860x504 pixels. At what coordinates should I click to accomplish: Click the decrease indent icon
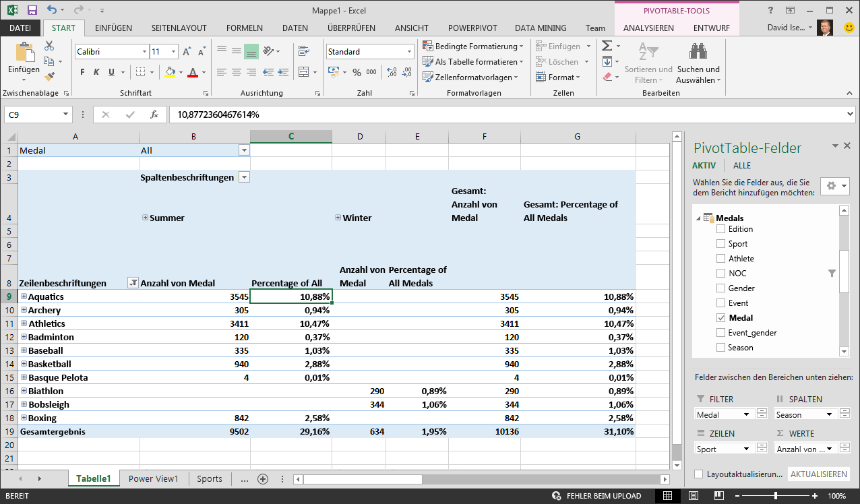(268, 72)
